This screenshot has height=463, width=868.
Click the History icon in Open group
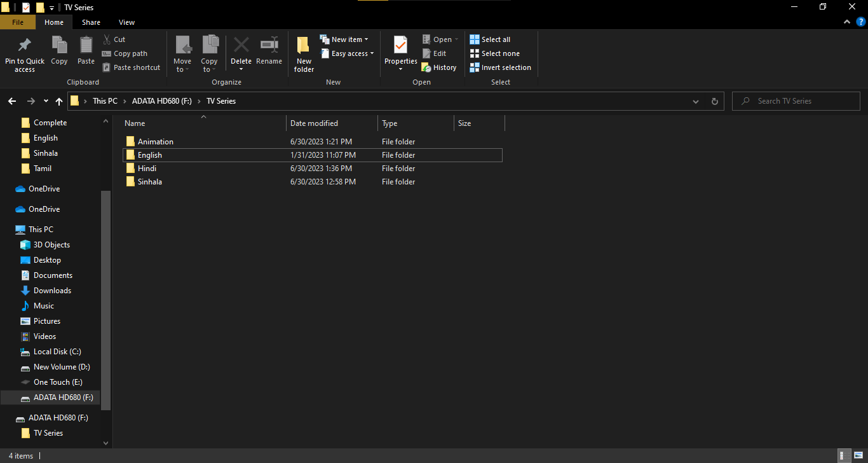coord(426,67)
